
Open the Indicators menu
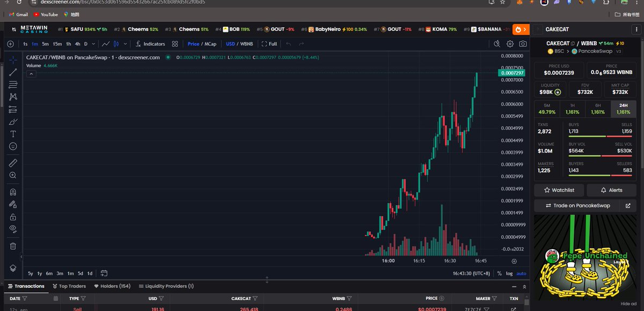150,44
